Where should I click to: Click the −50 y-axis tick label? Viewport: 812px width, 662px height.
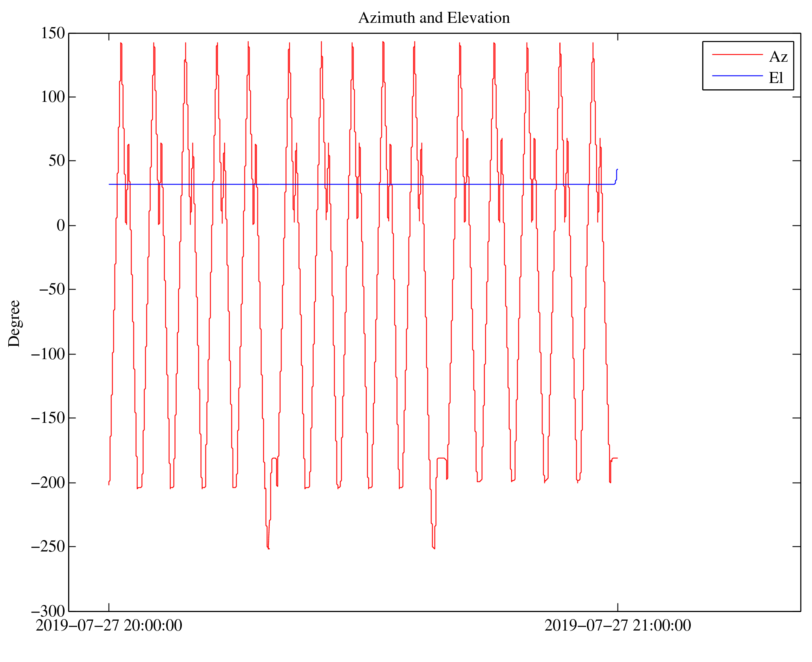[x=51, y=290]
